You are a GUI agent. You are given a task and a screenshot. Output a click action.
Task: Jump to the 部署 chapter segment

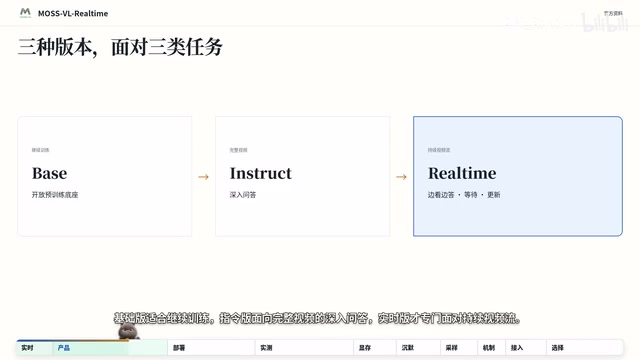[211, 348]
